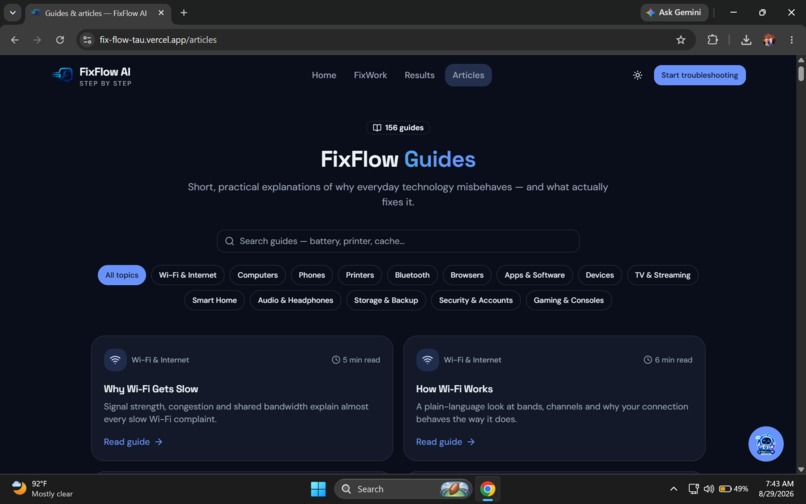Viewport: 806px width, 504px height.
Task: Go forward with the browser forward arrow
Action: pos(37,40)
